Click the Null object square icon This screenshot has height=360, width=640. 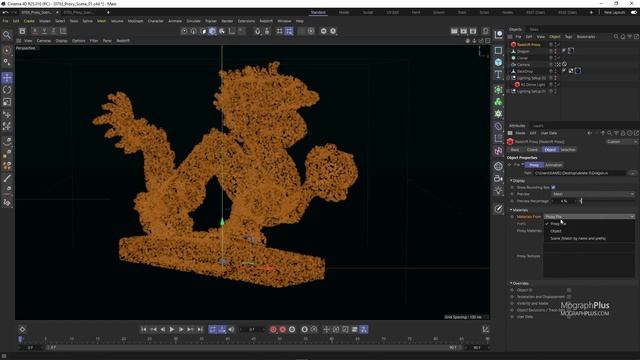pyautogui.click(x=498, y=50)
